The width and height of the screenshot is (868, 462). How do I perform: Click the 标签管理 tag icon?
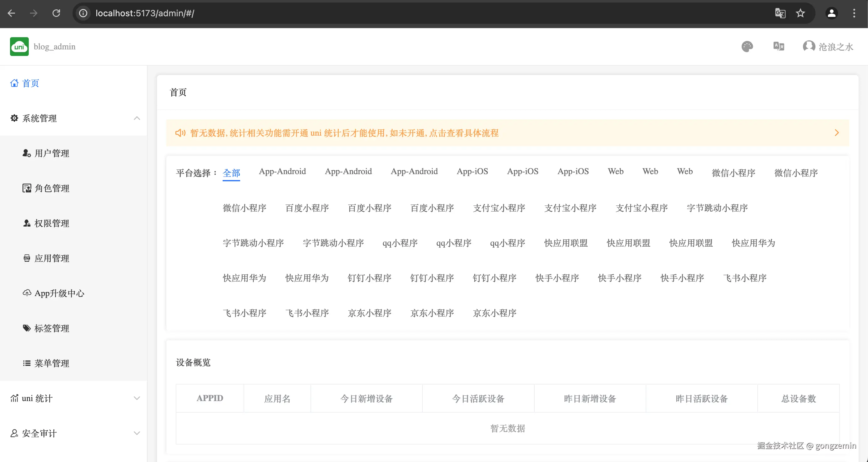click(x=27, y=328)
